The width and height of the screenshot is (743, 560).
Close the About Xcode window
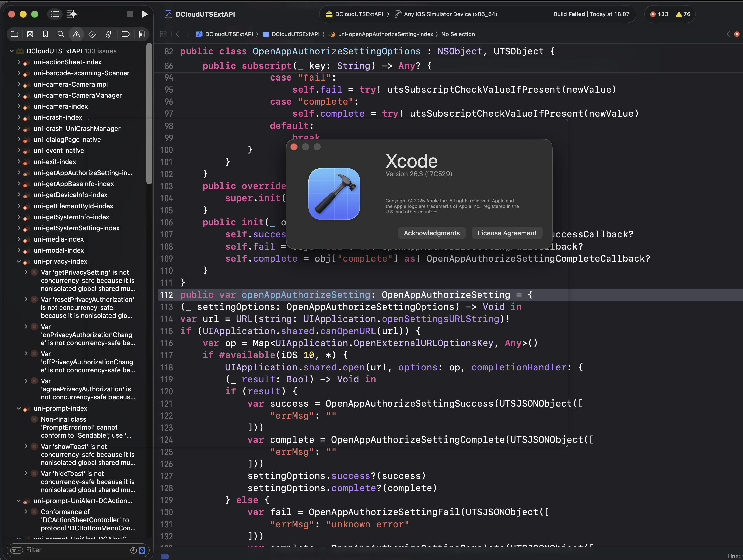(x=294, y=147)
